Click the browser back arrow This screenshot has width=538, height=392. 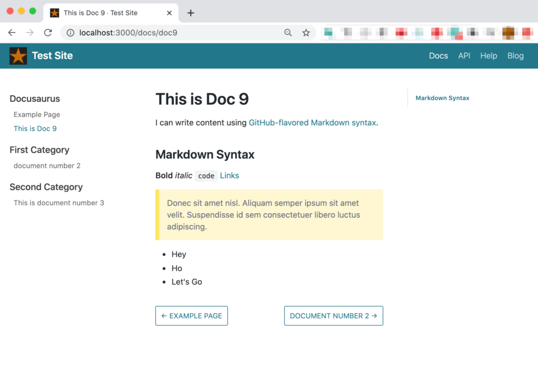pyautogui.click(x=12, y=32)
